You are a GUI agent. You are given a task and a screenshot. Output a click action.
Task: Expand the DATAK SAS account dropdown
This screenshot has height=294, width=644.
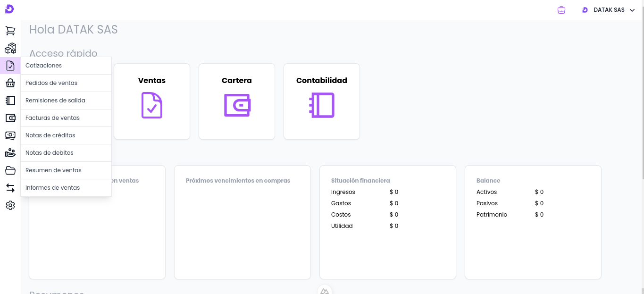tap(609, 10)
